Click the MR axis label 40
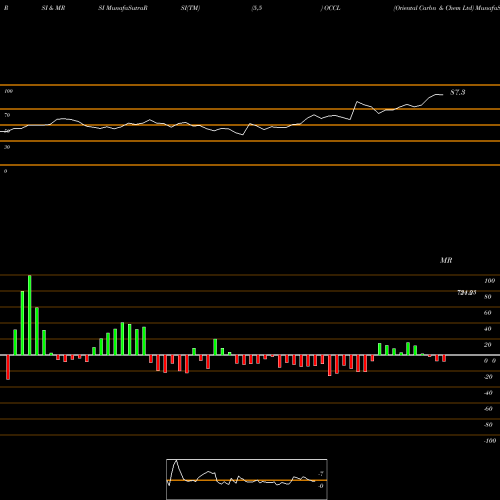The width and height of the screenshot is (500, 500). (488, 329)
